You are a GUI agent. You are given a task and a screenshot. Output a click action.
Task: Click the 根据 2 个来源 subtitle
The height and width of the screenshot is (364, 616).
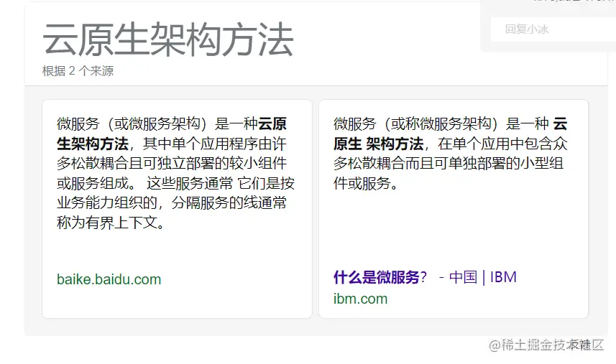[78, 71]
